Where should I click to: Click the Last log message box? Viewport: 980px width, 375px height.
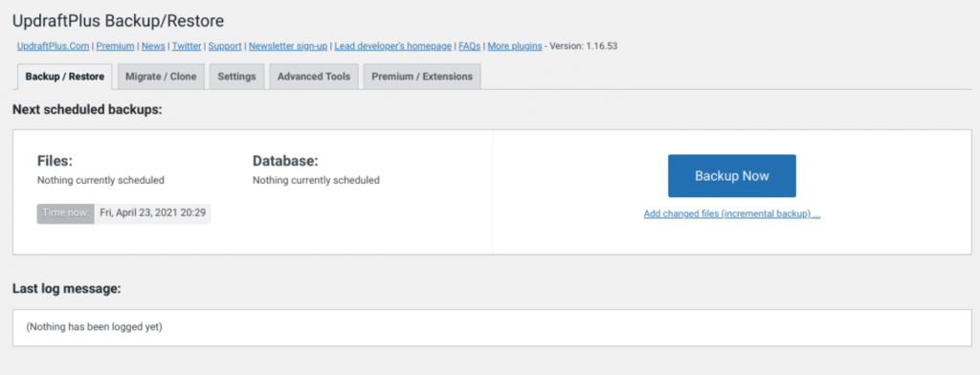pos(492,327)
